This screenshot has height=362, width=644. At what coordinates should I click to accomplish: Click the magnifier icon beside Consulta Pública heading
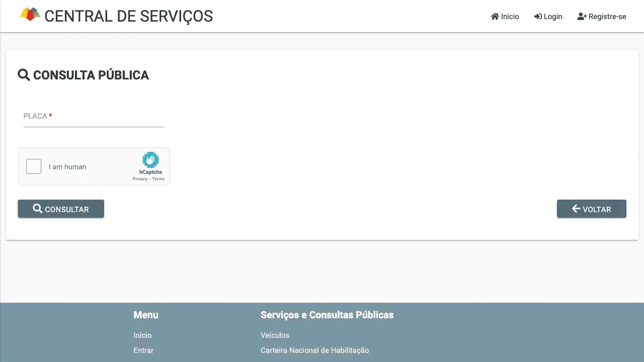[24, 75]
